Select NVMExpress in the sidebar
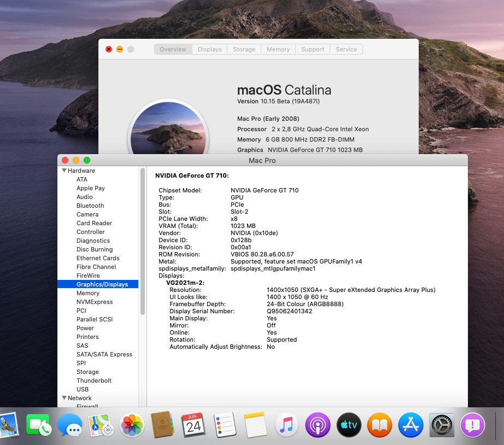This screenshot has width=504, height=445. tap(95, 302)
